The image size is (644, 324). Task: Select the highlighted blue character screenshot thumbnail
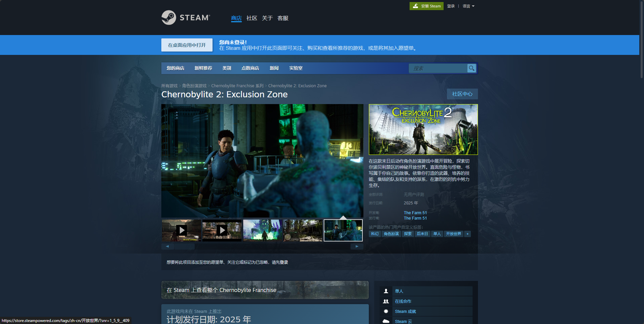pos(343,230)
